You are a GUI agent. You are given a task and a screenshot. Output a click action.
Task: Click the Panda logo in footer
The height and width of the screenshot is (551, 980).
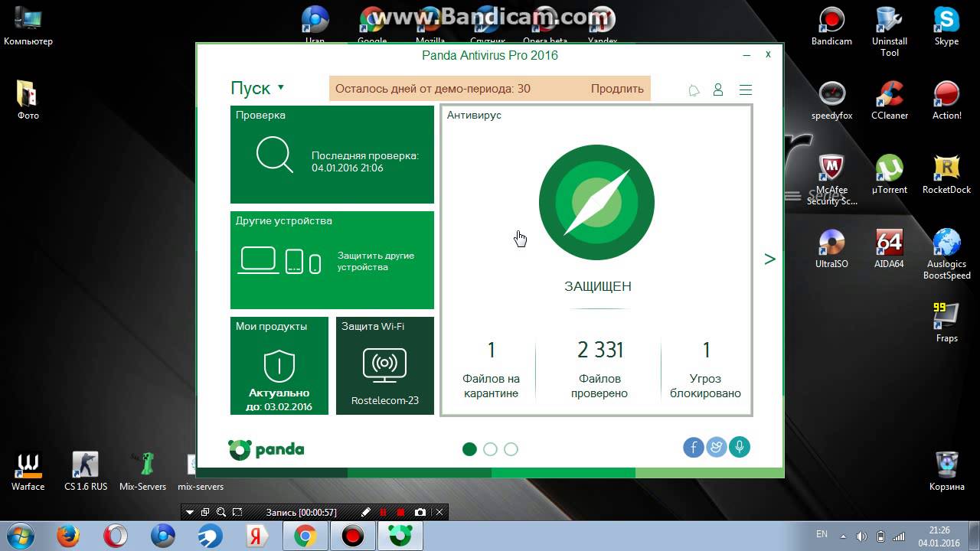click(266, 449)
